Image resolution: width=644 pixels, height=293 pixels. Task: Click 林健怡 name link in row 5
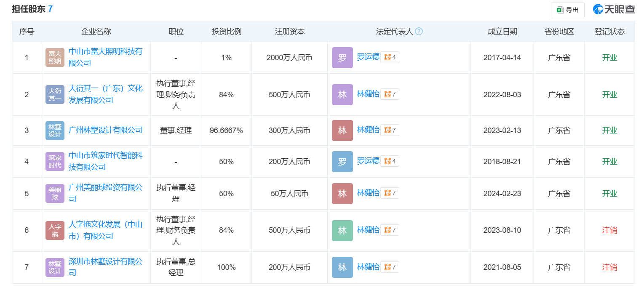pos(368,193)
